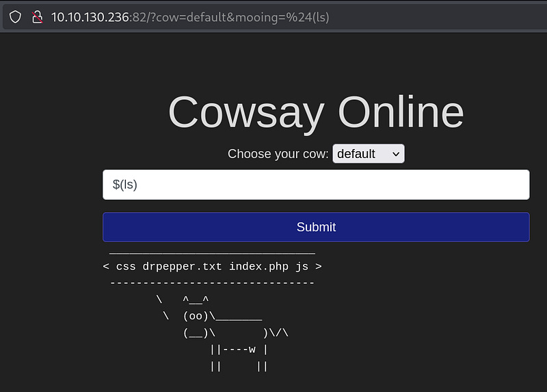Image resolution: width=547 pixels, height=392 pixels.
Task: Click the shield tracking protection icon
Action: tap(15, 16)
